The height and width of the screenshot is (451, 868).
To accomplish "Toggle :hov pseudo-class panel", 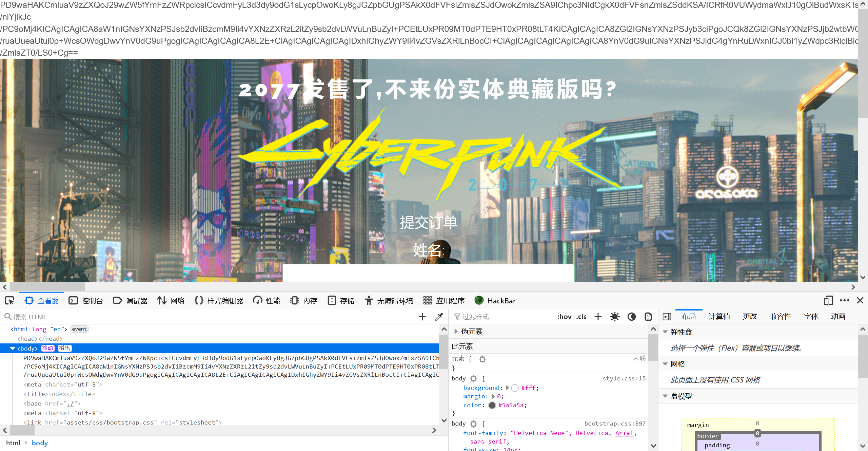I will 564,317.
